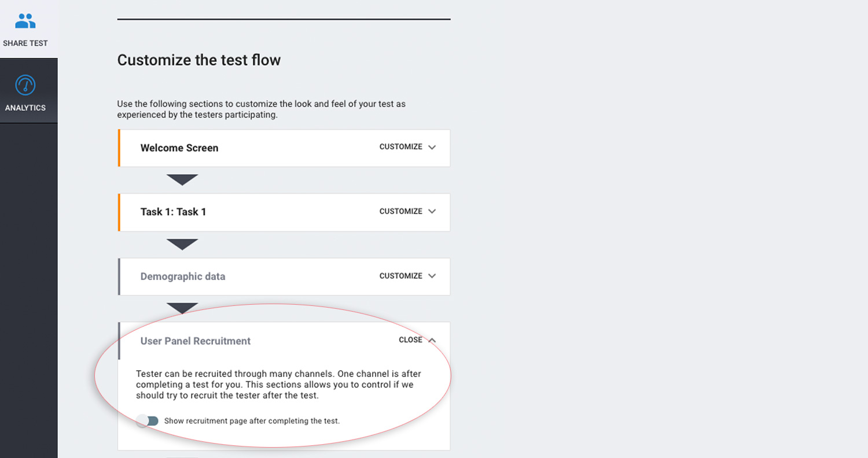Image resolution: width=868 pixels, height=458 pixels.
Task: Open the Analytics gauge icon
Action: [25, 85]
